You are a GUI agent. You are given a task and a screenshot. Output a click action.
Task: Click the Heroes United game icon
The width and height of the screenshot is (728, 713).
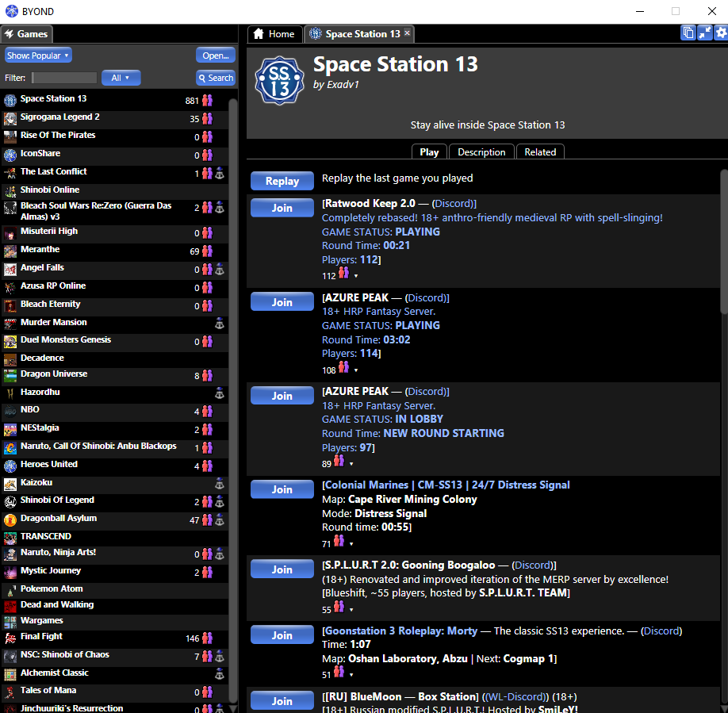(10, 466)
